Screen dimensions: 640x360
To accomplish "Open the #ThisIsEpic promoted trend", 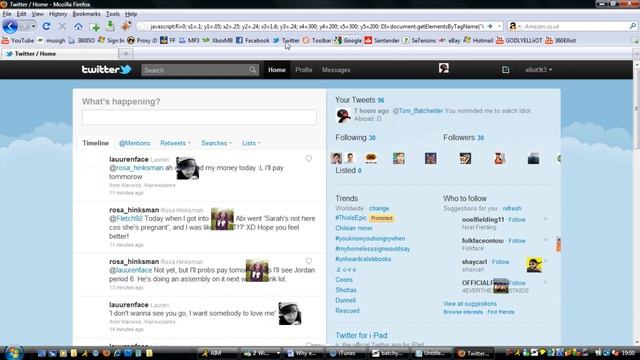I will pos(351,218).
